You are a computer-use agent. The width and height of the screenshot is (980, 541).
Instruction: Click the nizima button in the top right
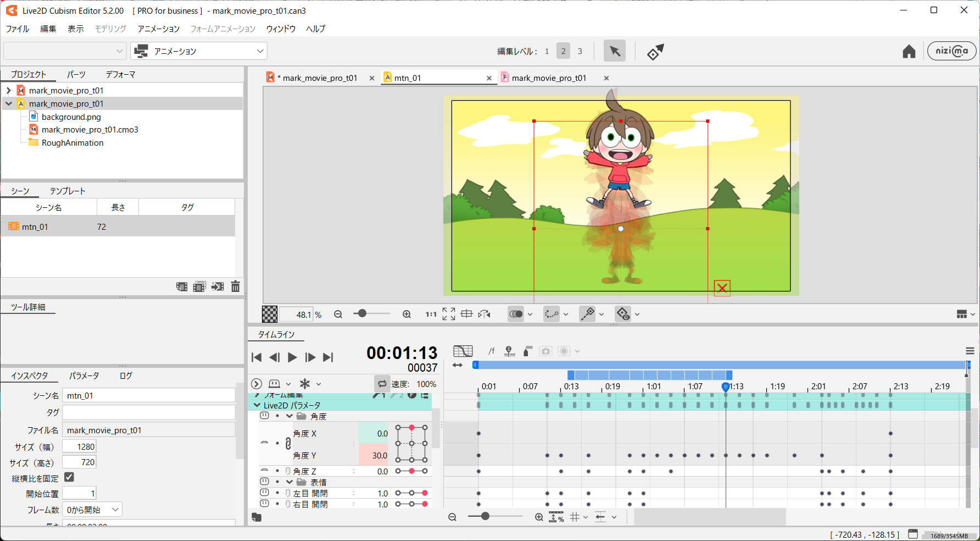point(951,51)
